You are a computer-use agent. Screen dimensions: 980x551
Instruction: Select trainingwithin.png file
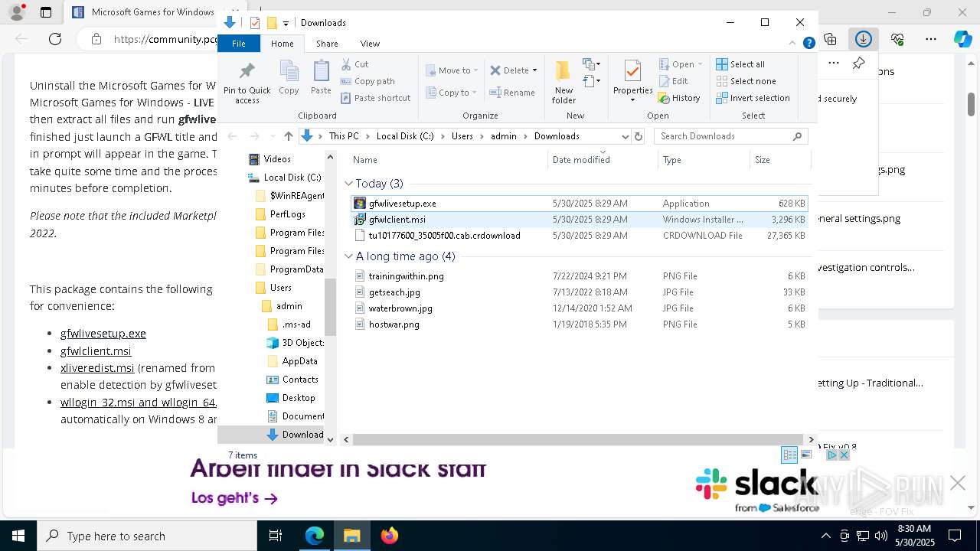[x=579, y=276]
